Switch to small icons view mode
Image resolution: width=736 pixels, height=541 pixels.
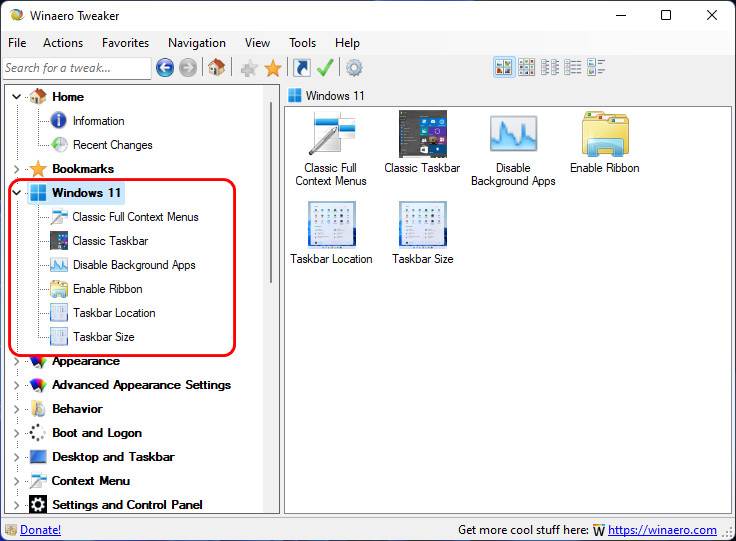tap(527, 67)
